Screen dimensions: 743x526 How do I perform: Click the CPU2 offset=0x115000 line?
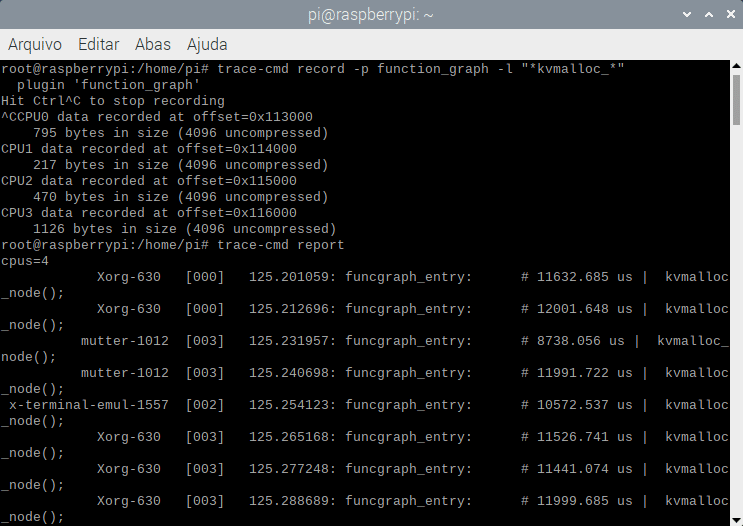coord(148,181)
